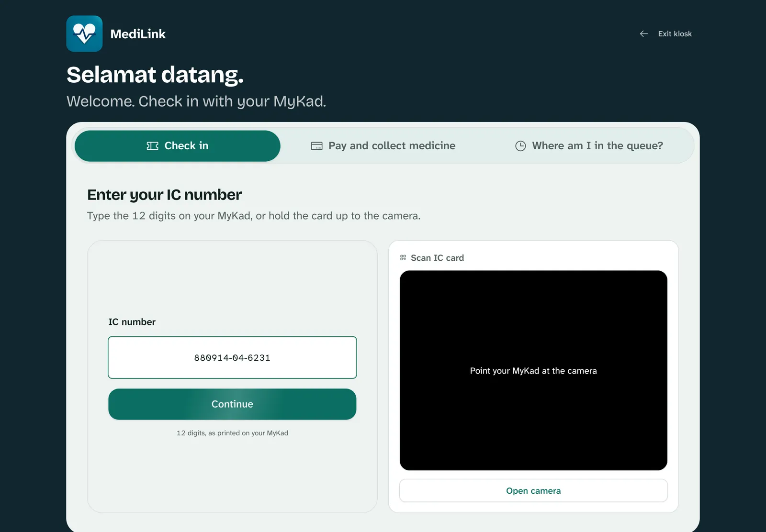Screen dimensions: 766x532
Task: Exit the kiosk via Exit kiosk link
Action: pyautogui.click(x=665, y=34)
